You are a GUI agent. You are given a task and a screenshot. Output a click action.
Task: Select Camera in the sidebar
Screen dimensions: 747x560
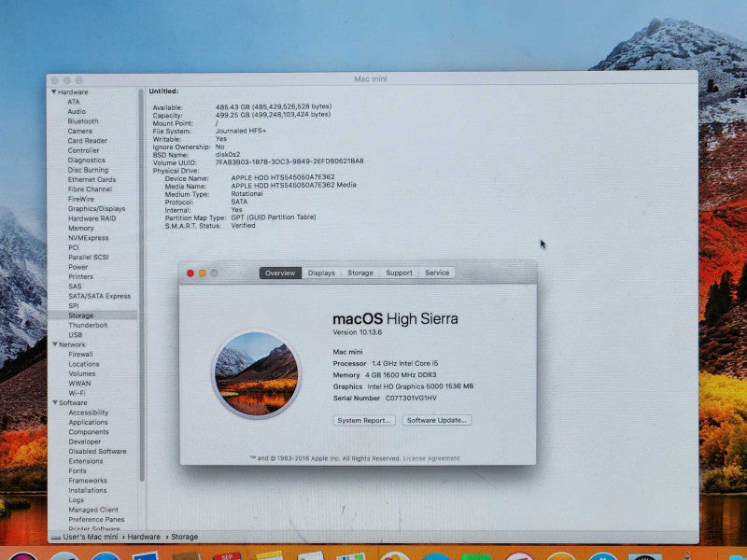coord(79,131)
